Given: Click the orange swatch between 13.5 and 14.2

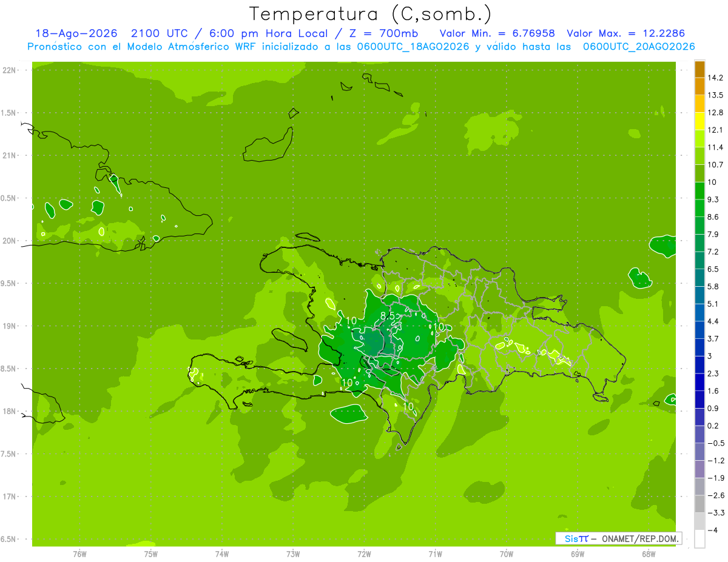Looking at the screenshot, I should pyautogui.click(x=699, y=86).
